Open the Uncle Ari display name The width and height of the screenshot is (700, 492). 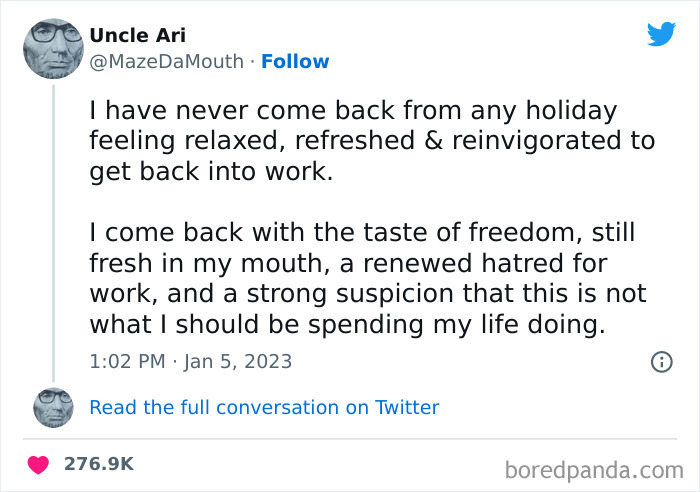coord(137,36)
